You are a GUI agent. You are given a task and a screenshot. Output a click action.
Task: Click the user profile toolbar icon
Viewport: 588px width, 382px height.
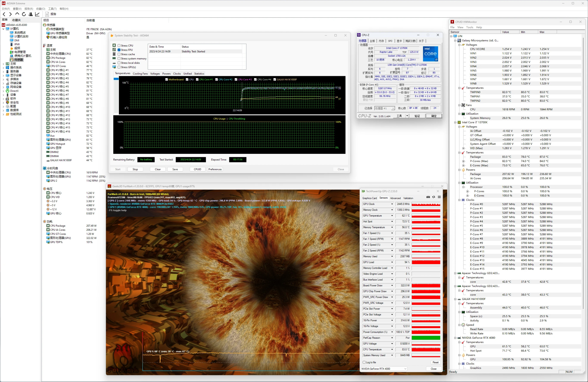tap(31, 14)
